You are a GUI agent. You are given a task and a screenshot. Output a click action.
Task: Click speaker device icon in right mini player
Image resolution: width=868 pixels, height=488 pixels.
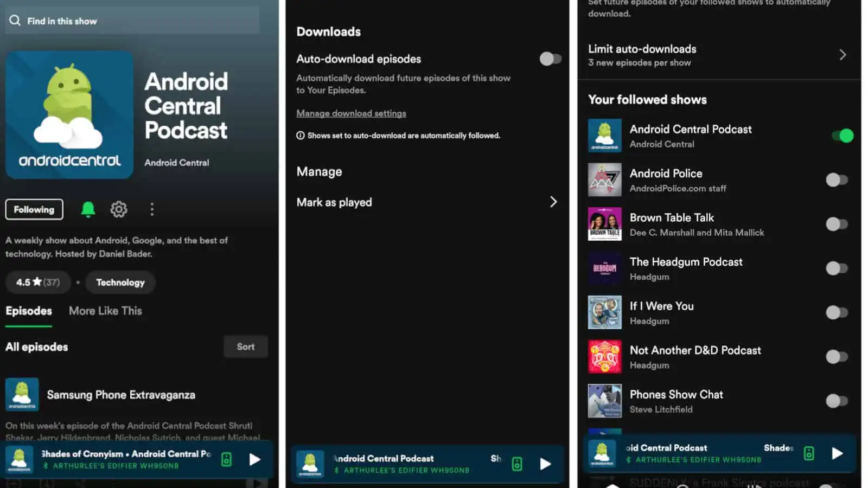(x=809, y=453)
